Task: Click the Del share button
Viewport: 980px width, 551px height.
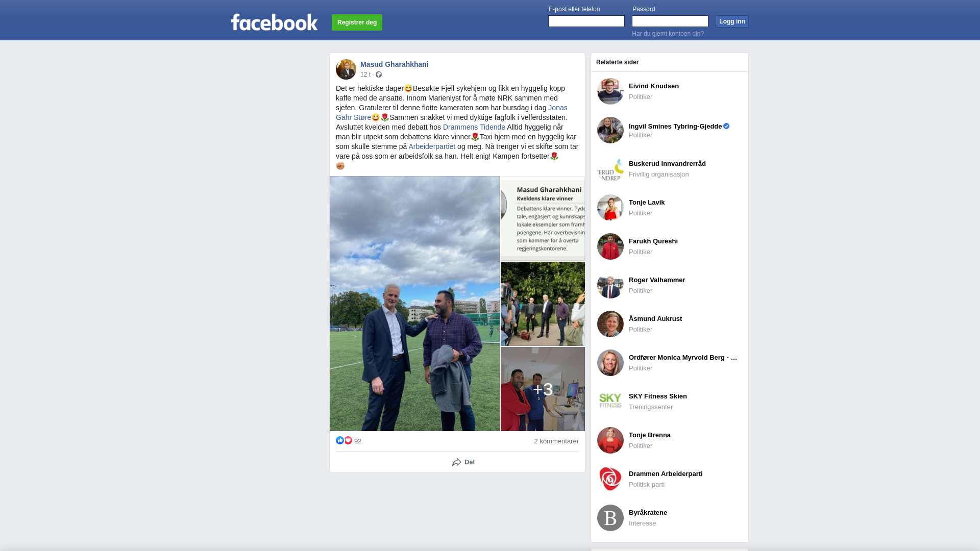Action: tap(463, 462)
